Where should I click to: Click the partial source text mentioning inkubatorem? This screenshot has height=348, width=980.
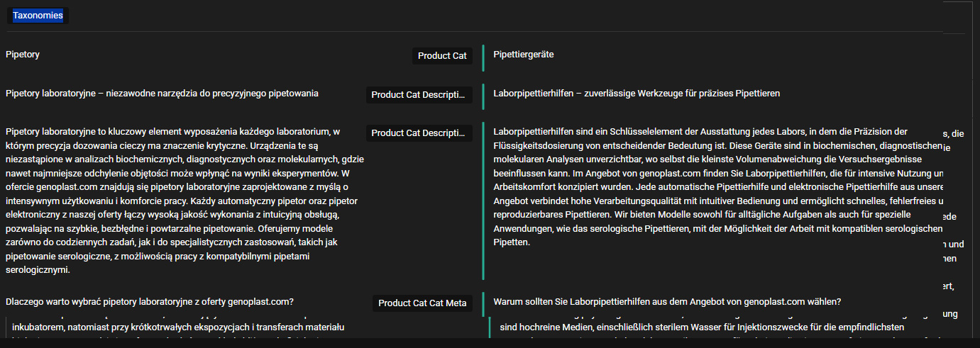click(179, 327)
